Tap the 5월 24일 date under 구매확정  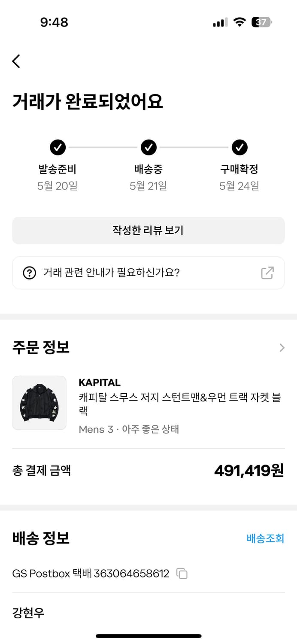(x=239, y=185)
